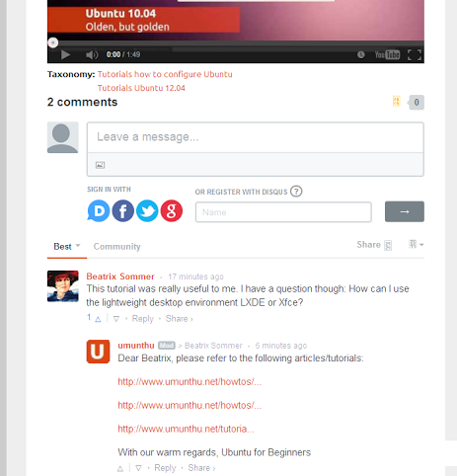457x476 pixels.
Task: Sign in with Facebook icon
Action: 123,210
